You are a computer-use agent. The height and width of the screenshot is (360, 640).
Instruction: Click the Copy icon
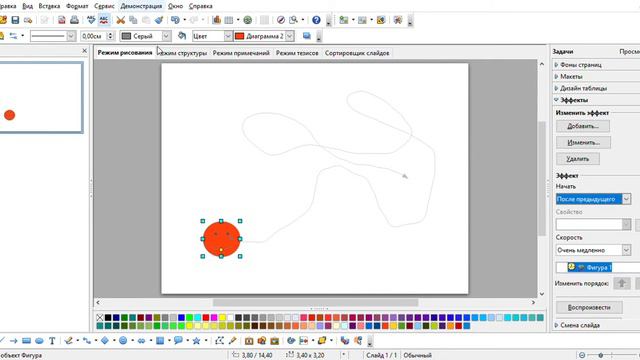[133, 20]
